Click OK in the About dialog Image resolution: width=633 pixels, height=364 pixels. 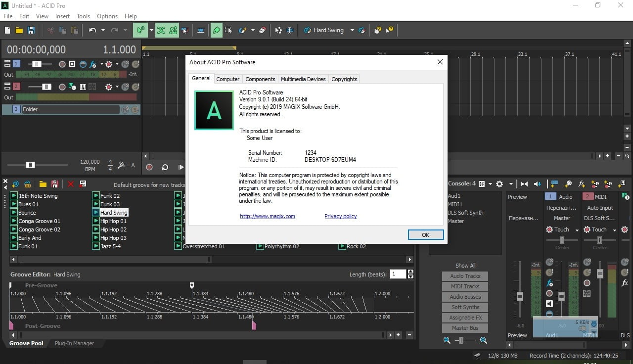425,235
